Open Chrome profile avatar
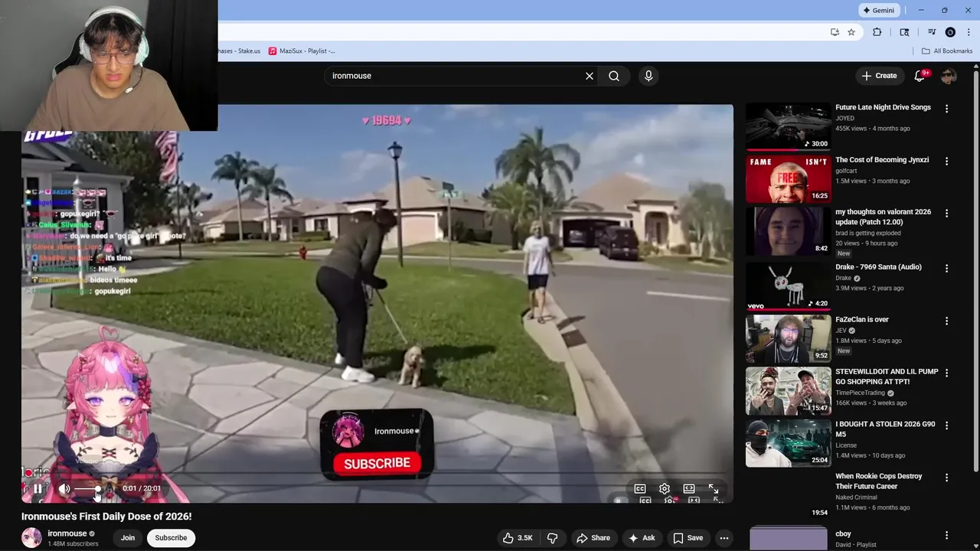This screenshot has height=551, width=980. tap(950, 32)
